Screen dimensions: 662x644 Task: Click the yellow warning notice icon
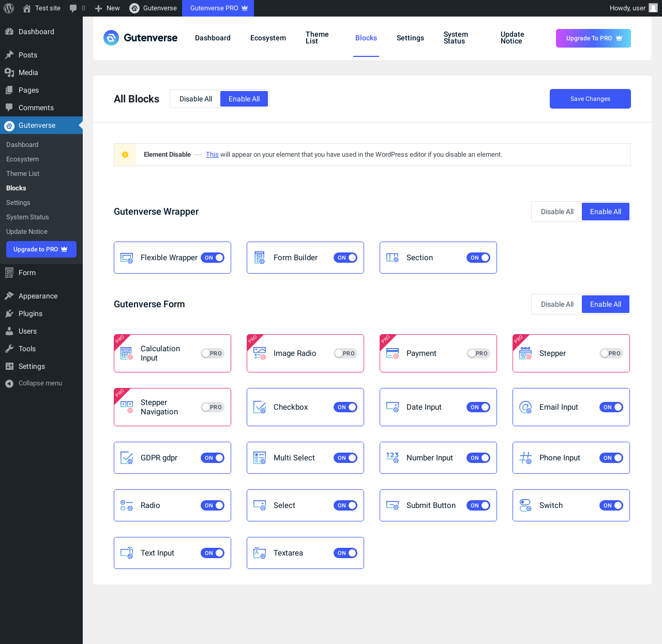pyautogui.click(x=125, y=155)
